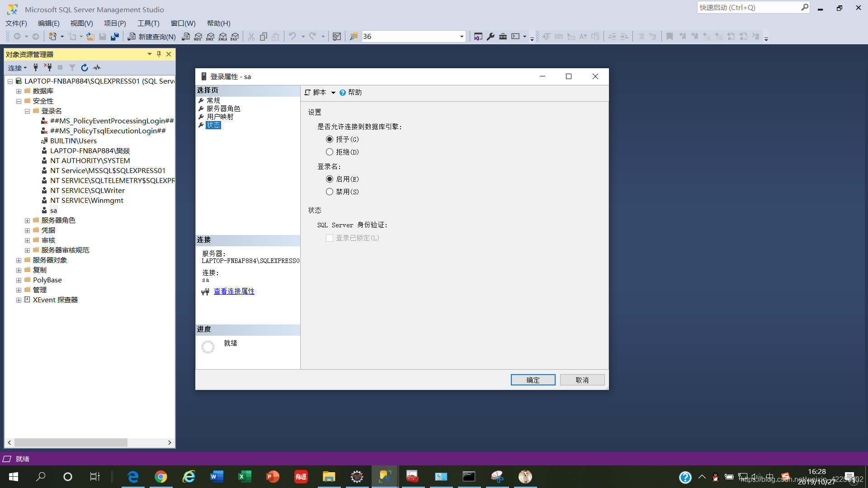Switch to the 常规 page
The width and height of the screenshot is (868, 488).
click(x=213, y=100)
